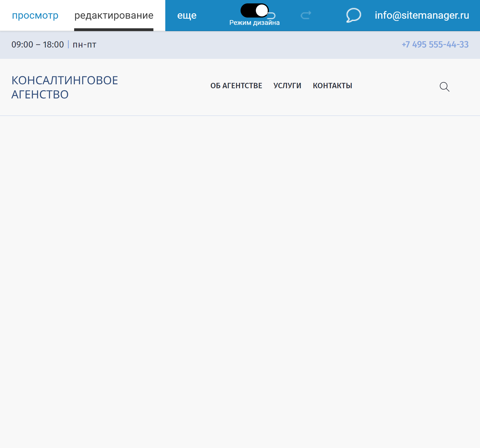Click the 09:00 – 18:00 working hours text

coord(37,44)
